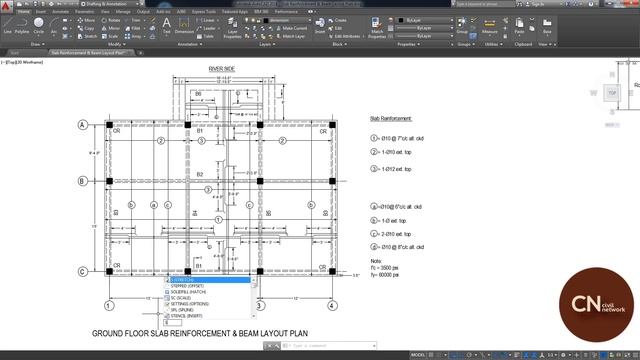Open the object color ByLayer dropdown

425,20
